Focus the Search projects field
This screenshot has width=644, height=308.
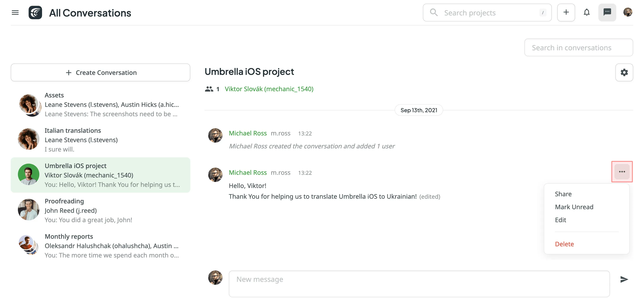[487, 13]
